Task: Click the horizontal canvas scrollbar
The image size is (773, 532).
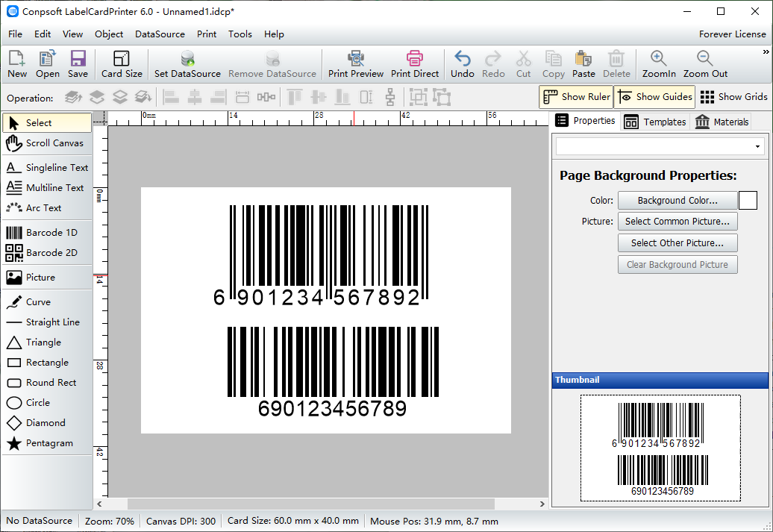Action: click(310, 504)
